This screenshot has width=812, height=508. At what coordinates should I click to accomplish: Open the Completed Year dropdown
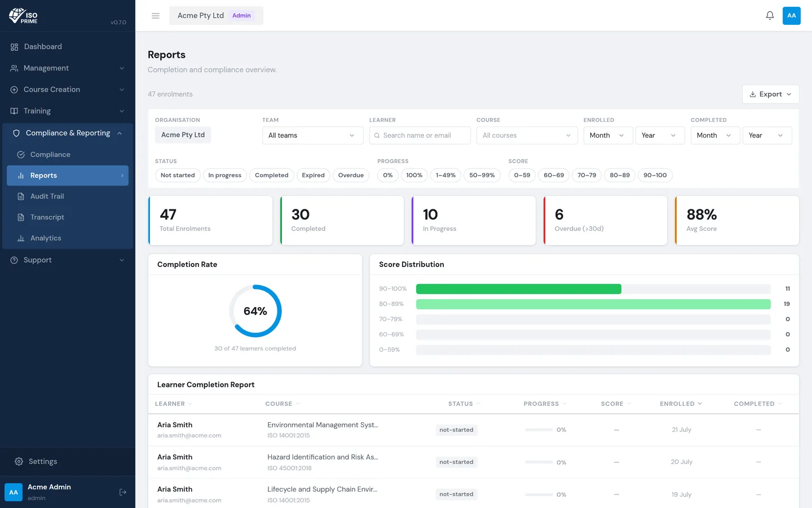point(767,135)
